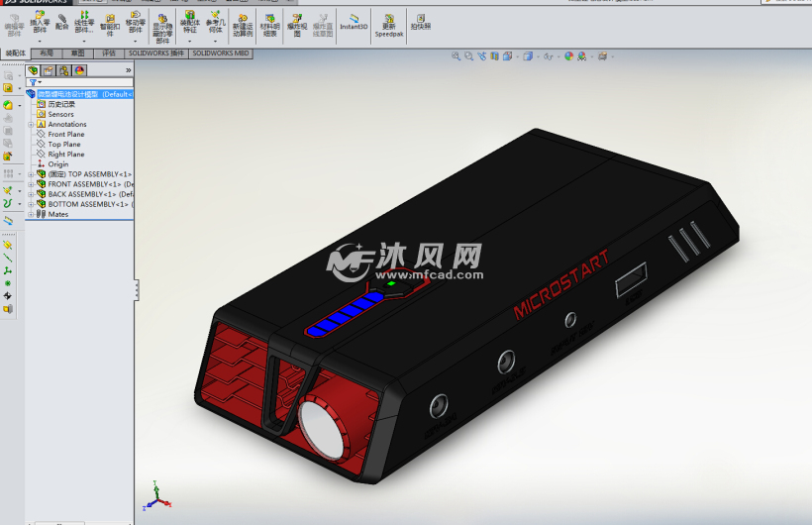Click the panel collapse handle on splitter

point(137,289)
